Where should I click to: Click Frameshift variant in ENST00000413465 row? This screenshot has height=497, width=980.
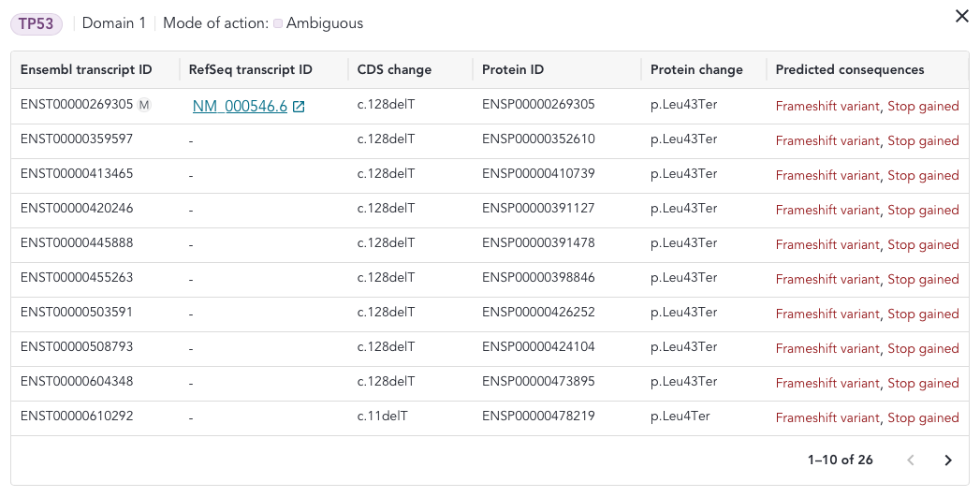827,176
